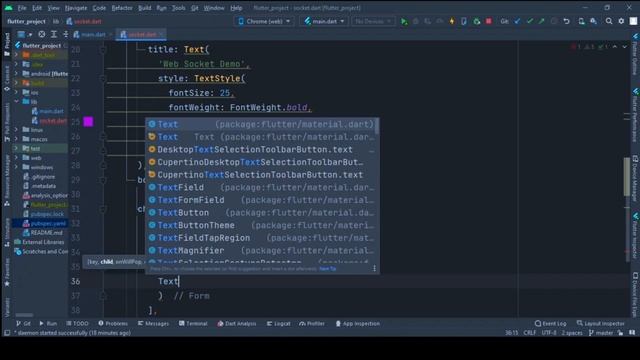640x360 pixels.
Task: Expand the android folder
Action: pyautogui.click(x=16, y=74)
